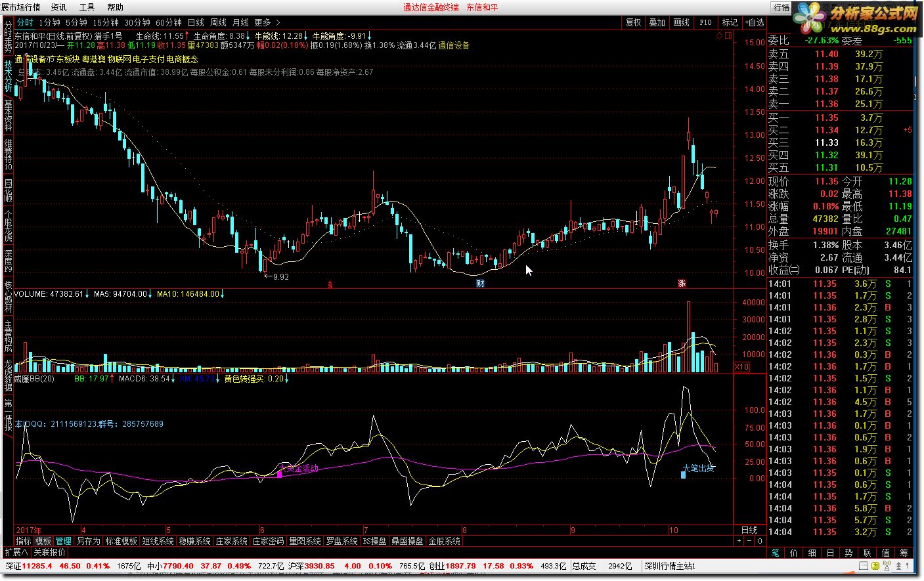
Task: Toggle the 叠加 overlay button
Action: coord(657,22)
